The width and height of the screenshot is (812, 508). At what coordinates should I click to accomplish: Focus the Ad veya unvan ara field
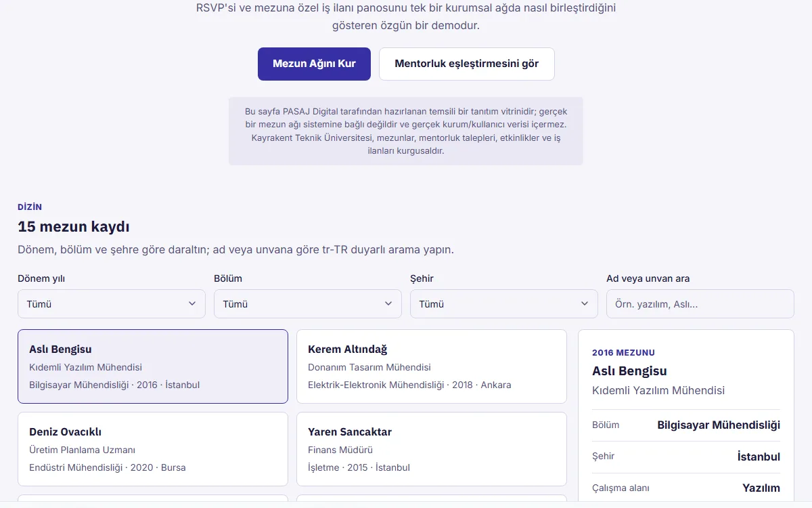(700, 304)
